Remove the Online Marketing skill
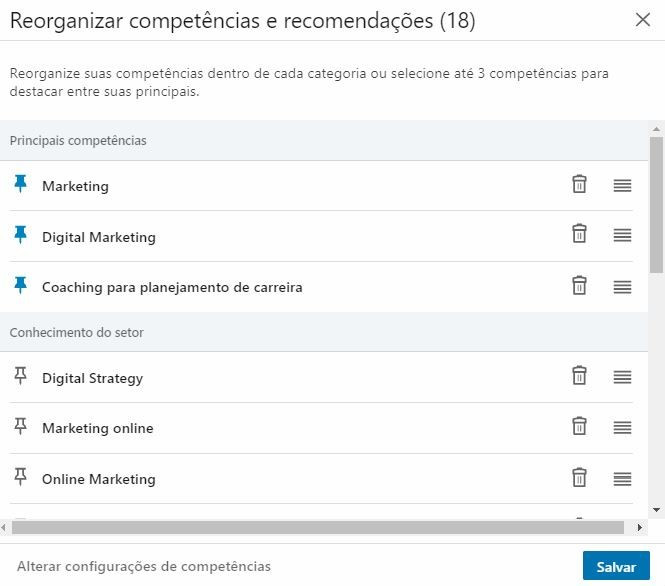The width and height of the screenshot is (665, 586). click(579, 477)
